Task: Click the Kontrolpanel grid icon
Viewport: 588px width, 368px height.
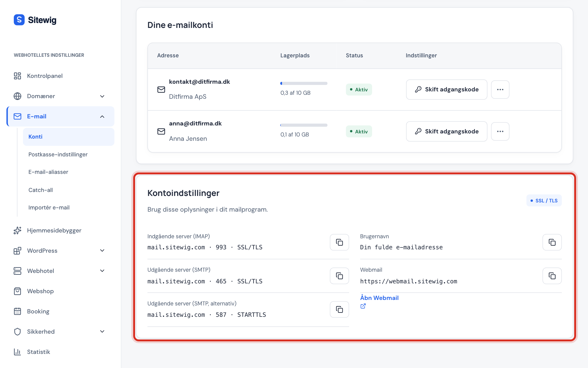Action: [17, 76]
